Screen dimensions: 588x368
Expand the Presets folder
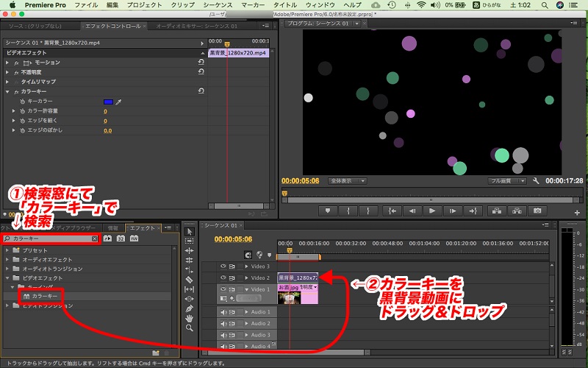(7, 250)
